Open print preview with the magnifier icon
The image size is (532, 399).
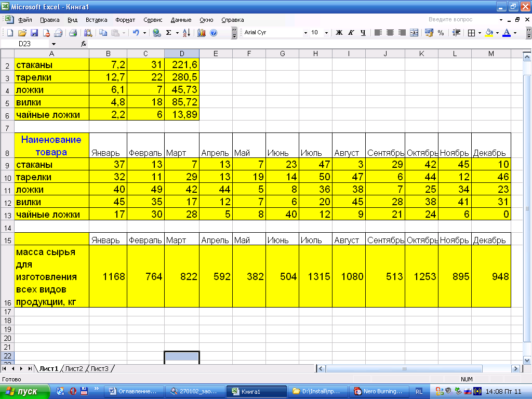coord(88,33)
